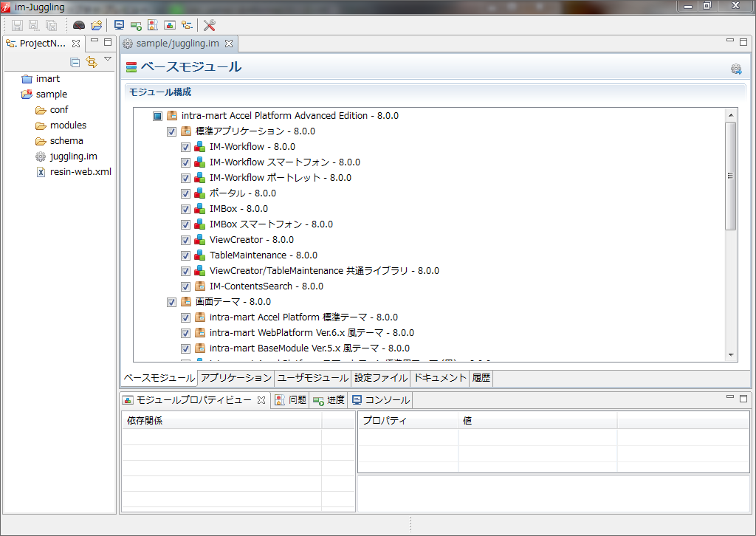Image resolution: width=756 pixels, height=536 pixels.
Task: Click the 値 column header
Action: click(537, 421)
